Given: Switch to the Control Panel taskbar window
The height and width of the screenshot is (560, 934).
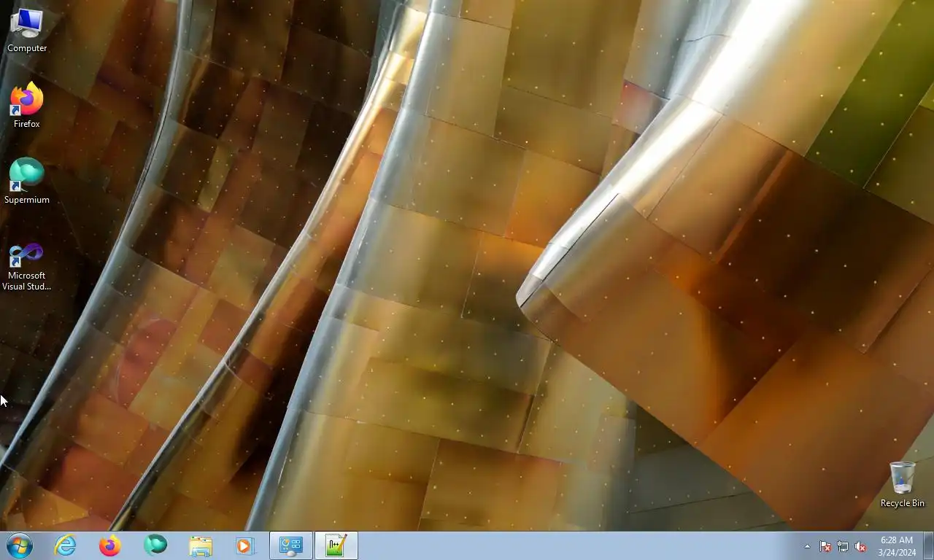Looking at the screenshot, I should [291, 545].
